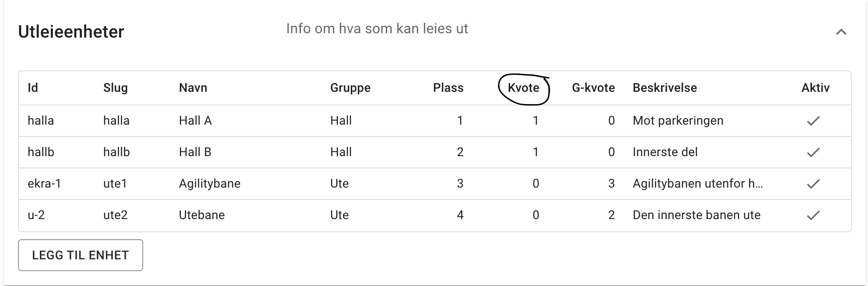Click the truncated Agilitybanen description cell
The image size is (868, 286).
point(697,184)
